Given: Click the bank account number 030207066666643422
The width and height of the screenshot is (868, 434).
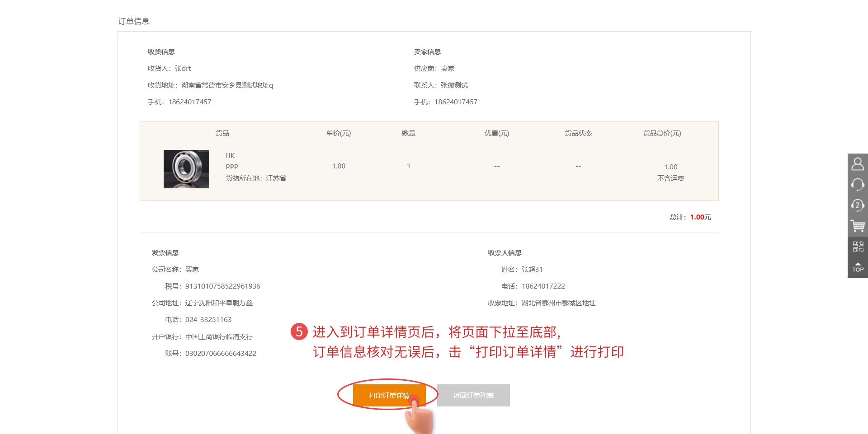Looking at the screenshot, I should [x=221, y=354].
